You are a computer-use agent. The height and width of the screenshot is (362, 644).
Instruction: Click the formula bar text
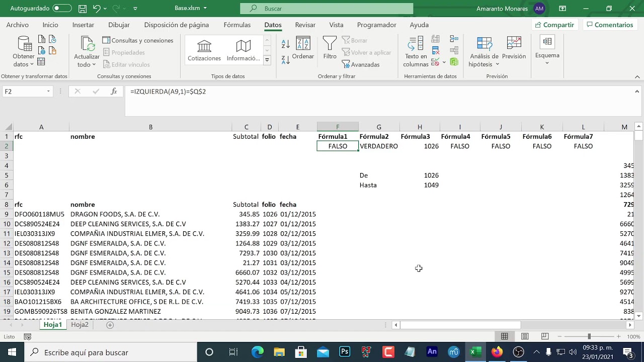point(168,92)
